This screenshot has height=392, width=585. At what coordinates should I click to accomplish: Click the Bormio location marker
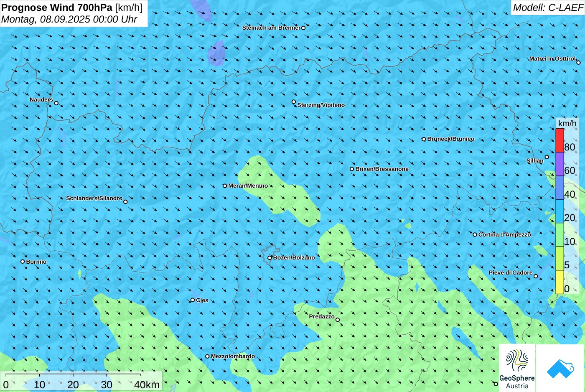[x=23, y=262]
